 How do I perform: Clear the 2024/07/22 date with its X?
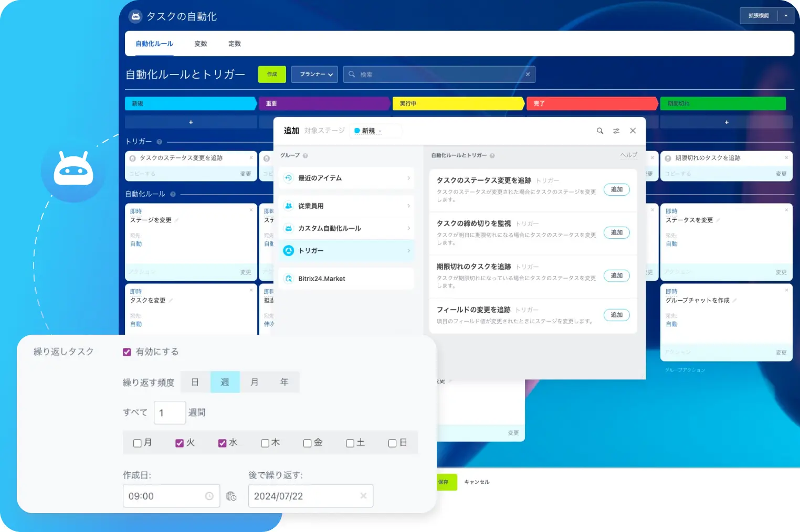point(363,496)
